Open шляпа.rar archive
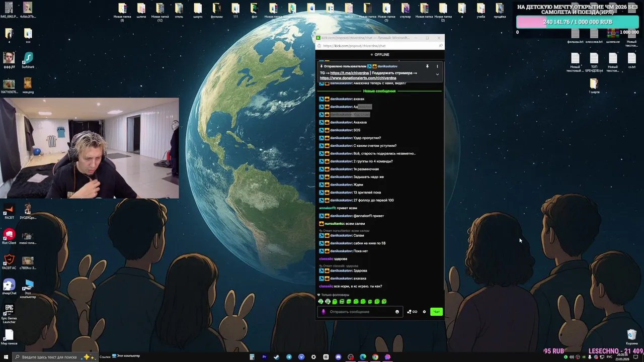 pyautogui.click(x=613, y=36)
